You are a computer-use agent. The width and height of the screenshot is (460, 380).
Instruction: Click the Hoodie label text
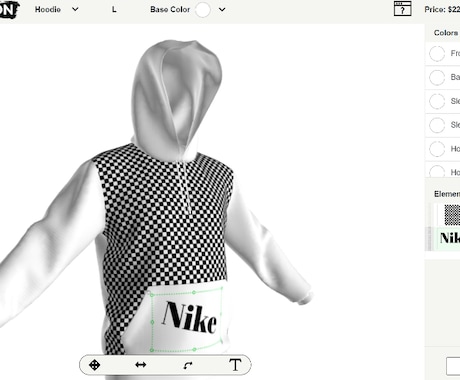48,9
